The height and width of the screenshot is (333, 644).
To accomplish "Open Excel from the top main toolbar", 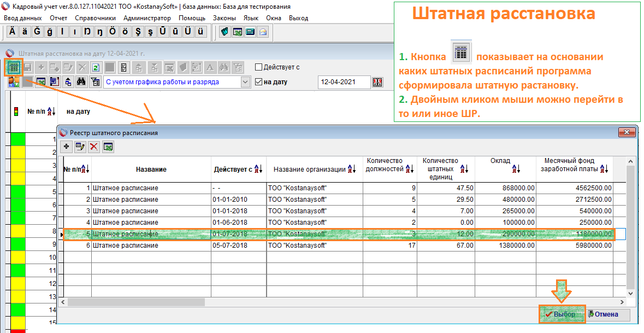I will tap(238, 32).
